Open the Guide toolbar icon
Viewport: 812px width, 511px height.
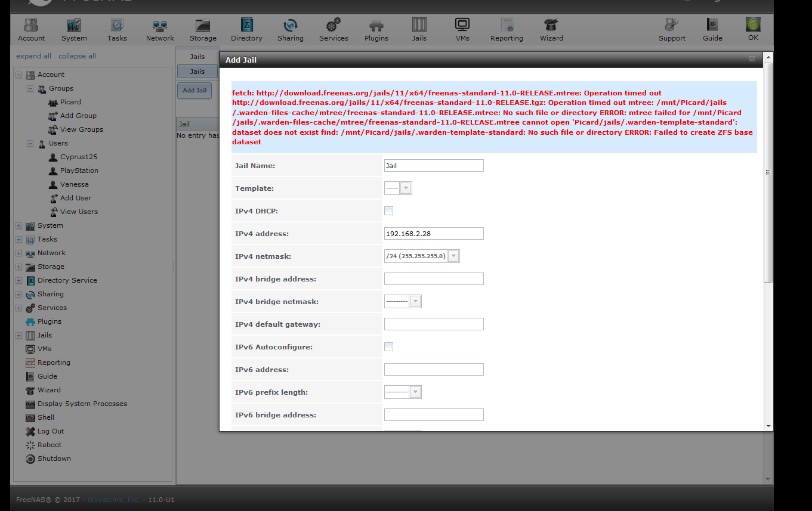pos(712,30)
